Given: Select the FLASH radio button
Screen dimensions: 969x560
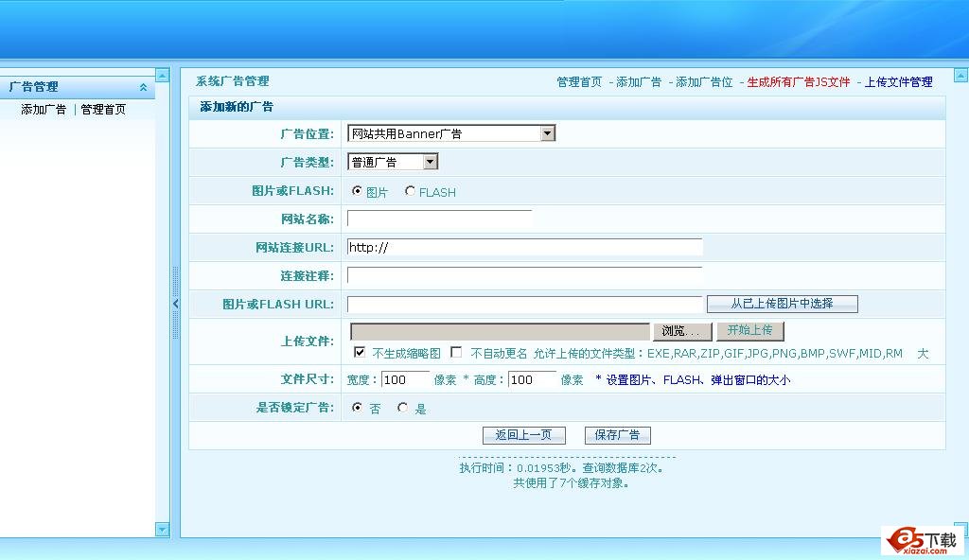Looking at the screenshot, I should (410, 191).
